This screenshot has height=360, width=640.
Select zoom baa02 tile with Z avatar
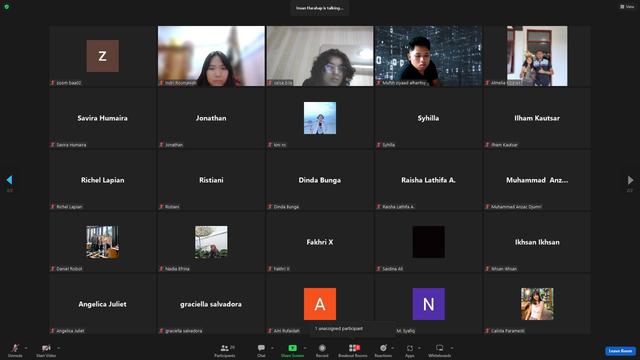(103, 56)
